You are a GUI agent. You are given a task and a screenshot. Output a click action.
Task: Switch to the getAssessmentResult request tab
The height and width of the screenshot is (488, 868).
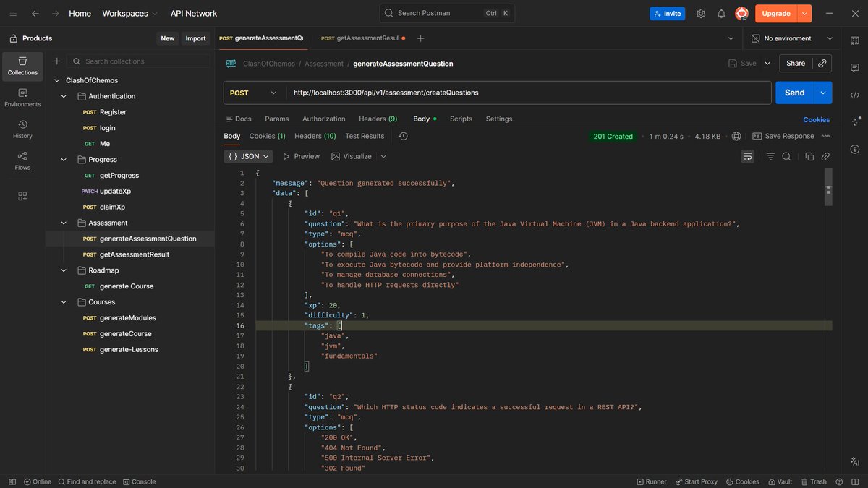pos(363,38)
